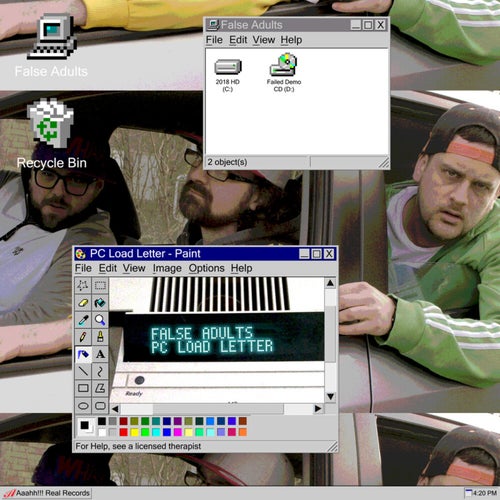Pick the brown palette swatch

click(x=243, y=421)
